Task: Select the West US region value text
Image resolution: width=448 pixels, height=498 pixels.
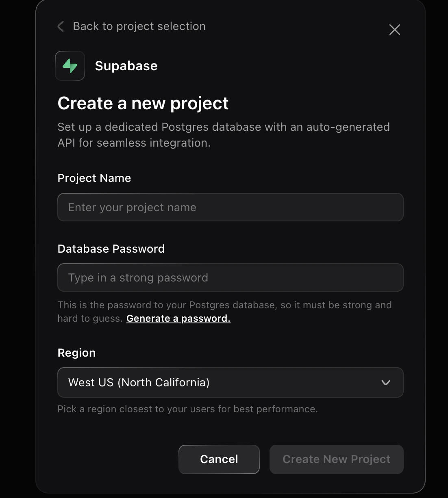Action: coord(139,382)
